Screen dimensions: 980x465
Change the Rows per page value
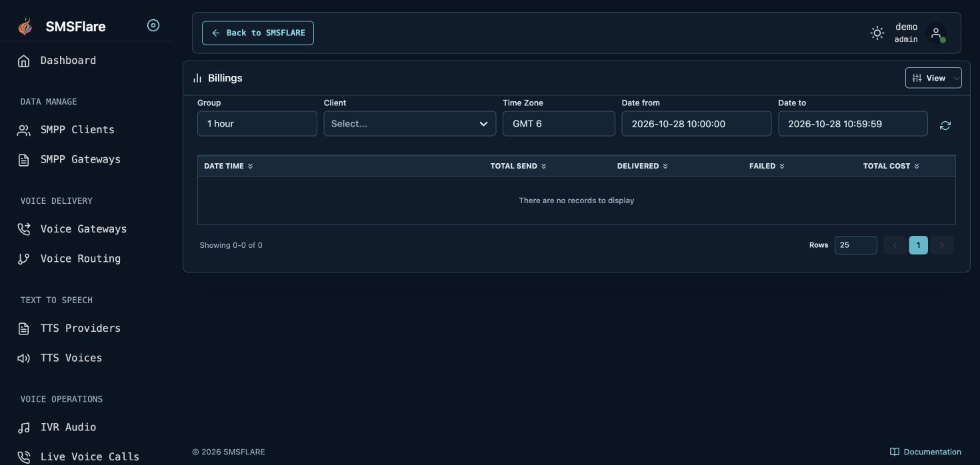pos(856,245)
